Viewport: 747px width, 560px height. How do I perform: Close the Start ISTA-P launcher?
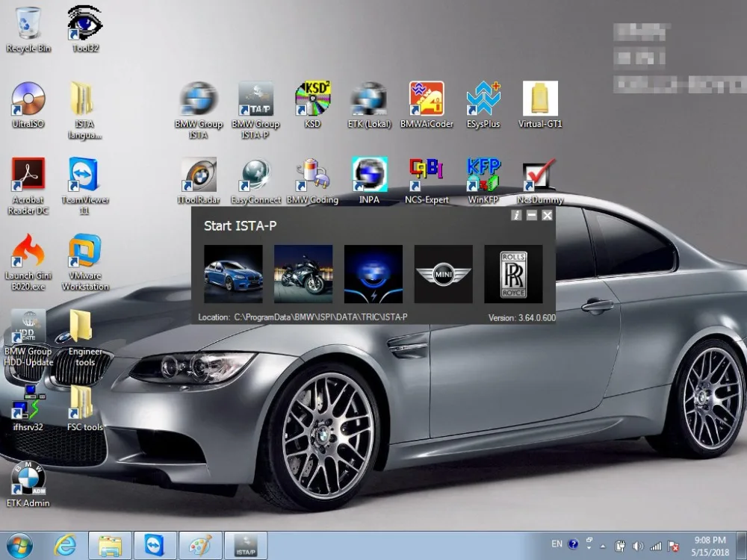coord(547,215)
